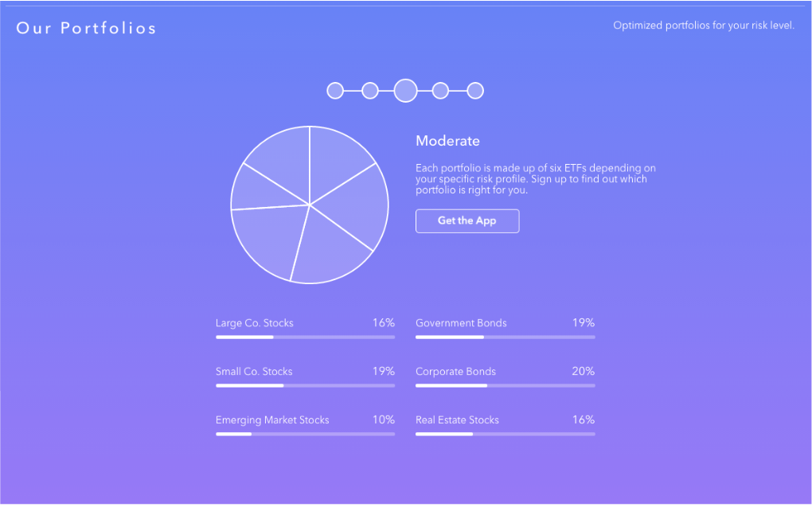
Task: Click the Emerging Market Stocks progress bar
Action: point(305,434)
